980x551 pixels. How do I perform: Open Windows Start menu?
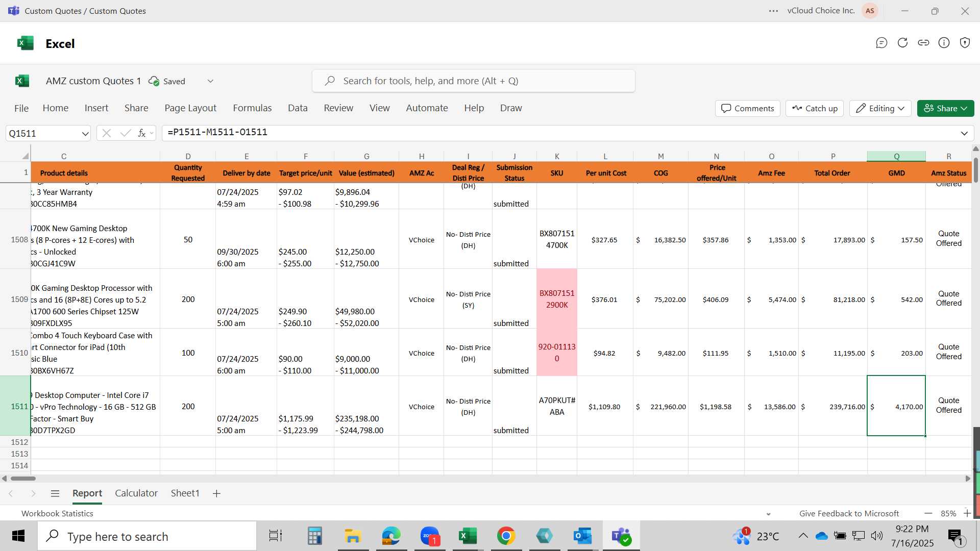[18, 536]
